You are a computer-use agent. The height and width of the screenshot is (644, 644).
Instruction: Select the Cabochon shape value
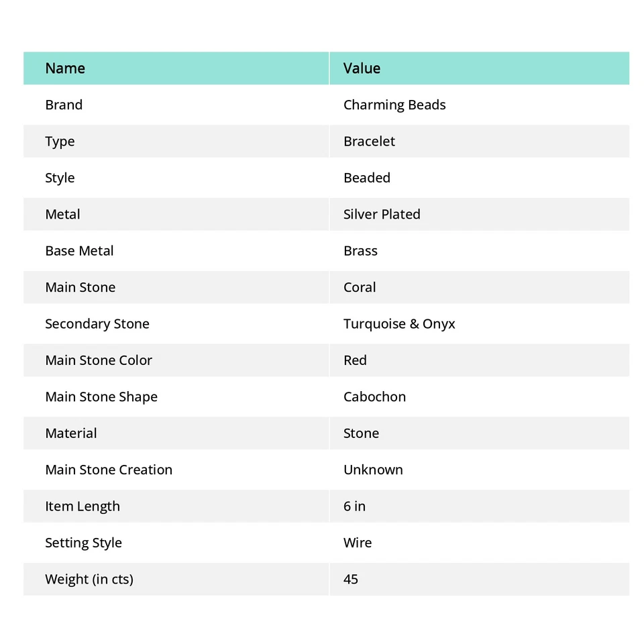(x=374, y=397)
